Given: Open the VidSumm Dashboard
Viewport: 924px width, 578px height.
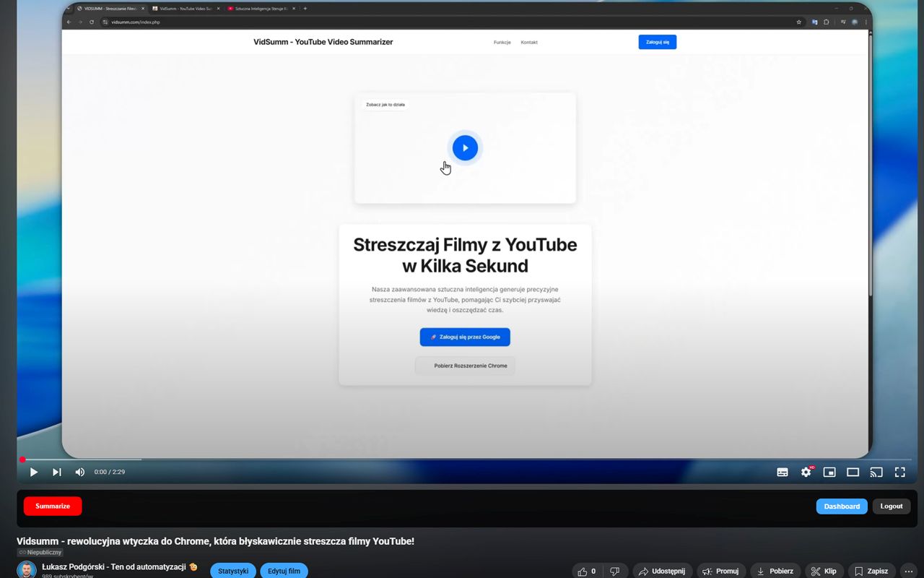Looking at the screenshot, I should point(842,506).
